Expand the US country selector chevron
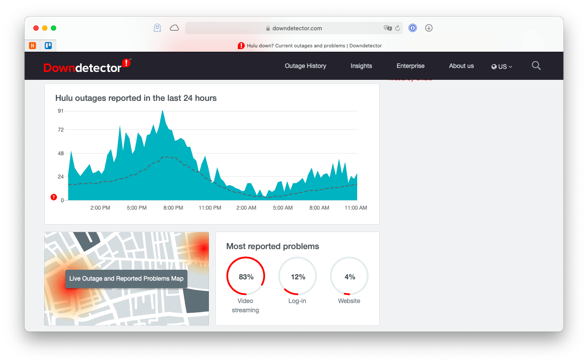The width and height of the screenshot is (588, 364). pyautogui.click(x=510, y=67)
